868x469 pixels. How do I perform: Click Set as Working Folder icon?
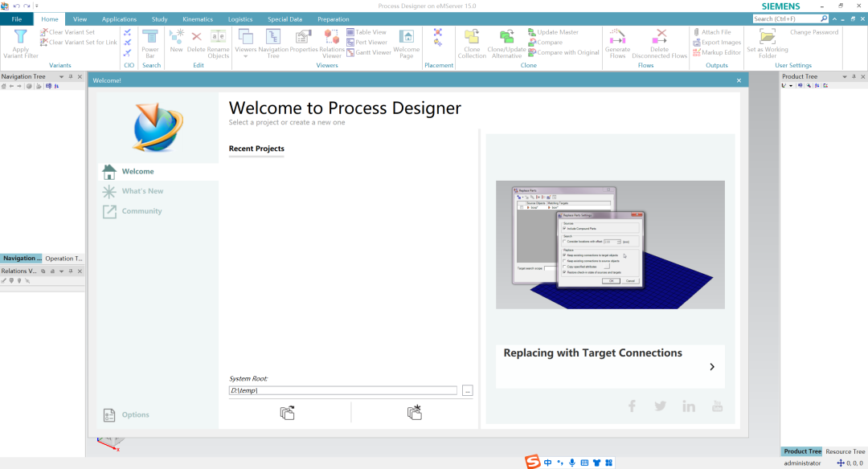[768, 36]
